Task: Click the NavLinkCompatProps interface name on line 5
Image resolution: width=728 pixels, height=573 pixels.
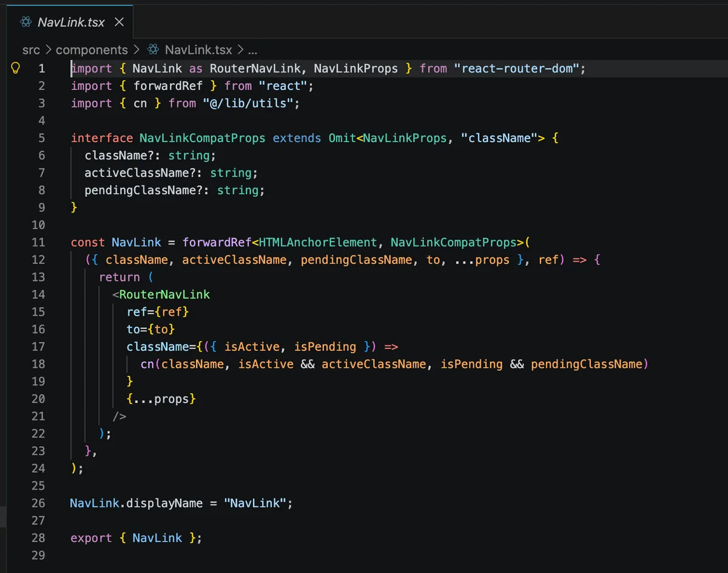Action: [x=203, y=138]
